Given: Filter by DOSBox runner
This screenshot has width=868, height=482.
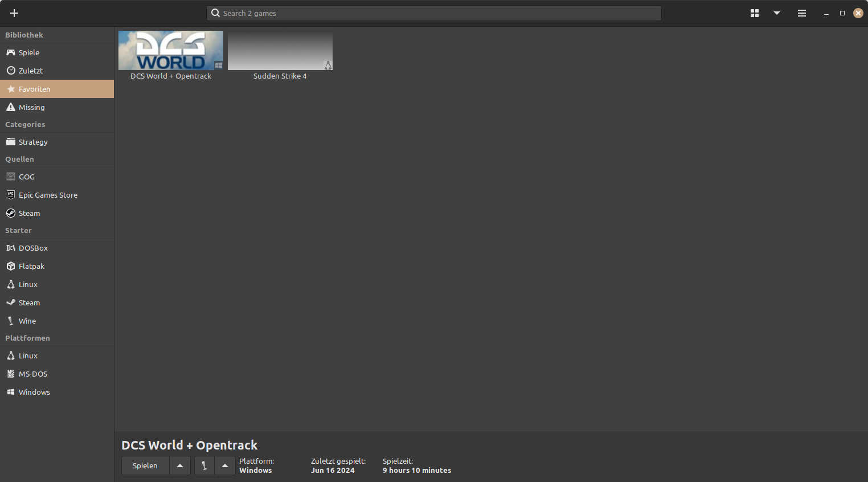Looking at the screenshot, I should coord(57,248).
